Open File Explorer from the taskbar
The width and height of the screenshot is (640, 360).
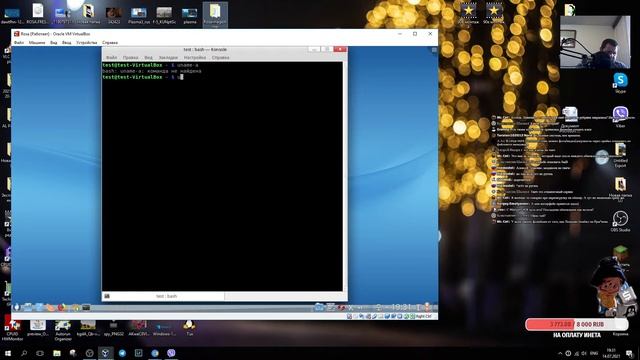(x=57, y=353)
